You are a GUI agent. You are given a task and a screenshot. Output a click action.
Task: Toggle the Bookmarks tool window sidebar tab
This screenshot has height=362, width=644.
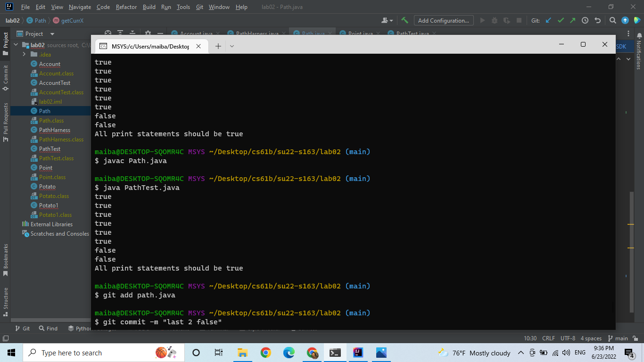click(6, 259)
